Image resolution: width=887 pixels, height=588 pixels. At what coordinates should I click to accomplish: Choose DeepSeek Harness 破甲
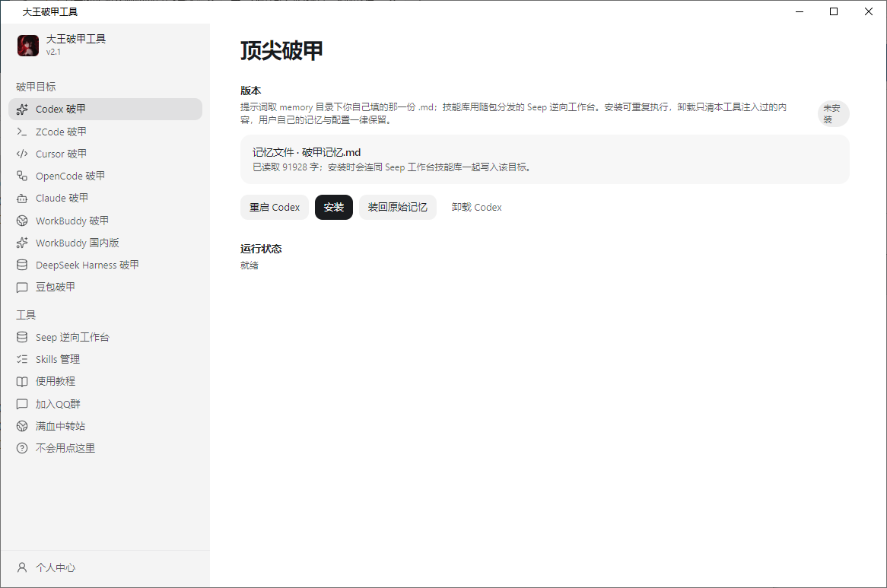[x=105, y=265]
